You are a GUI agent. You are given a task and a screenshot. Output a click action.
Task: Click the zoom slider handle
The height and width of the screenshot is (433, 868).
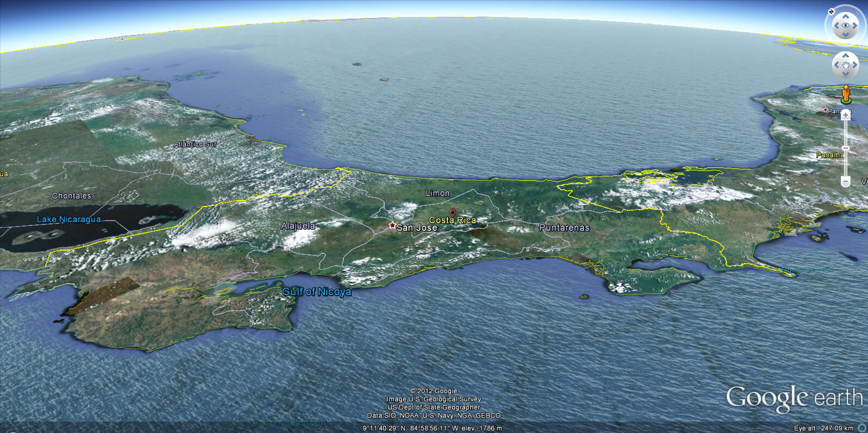[x=845, y=148]
